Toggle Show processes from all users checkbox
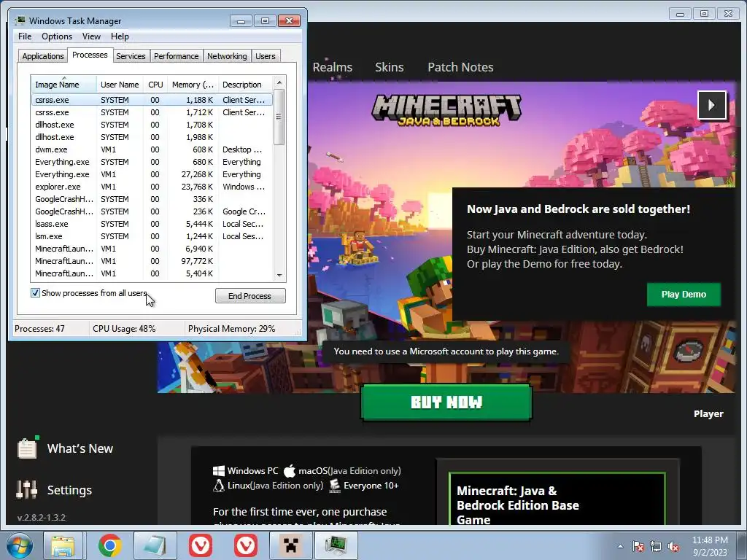 [x=35, y=293]
